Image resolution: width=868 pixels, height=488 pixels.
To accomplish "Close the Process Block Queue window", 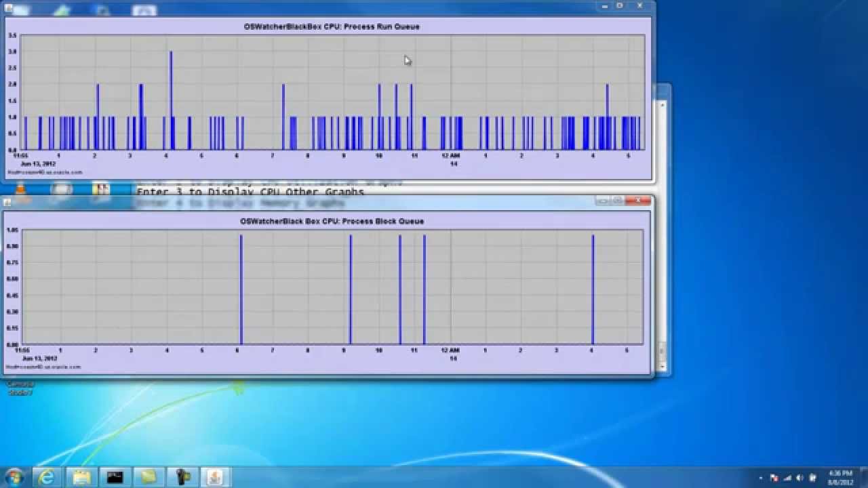I will pos(638,201).
